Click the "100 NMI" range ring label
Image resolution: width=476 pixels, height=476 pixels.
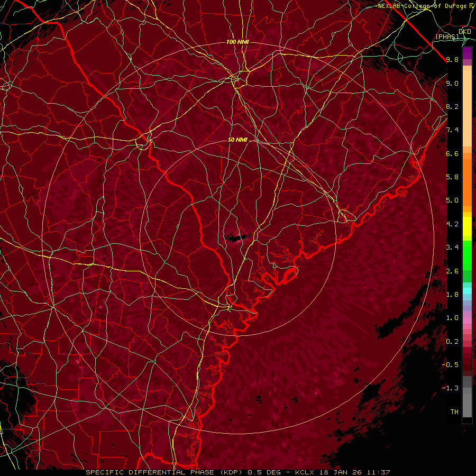[x=237, y=42]
